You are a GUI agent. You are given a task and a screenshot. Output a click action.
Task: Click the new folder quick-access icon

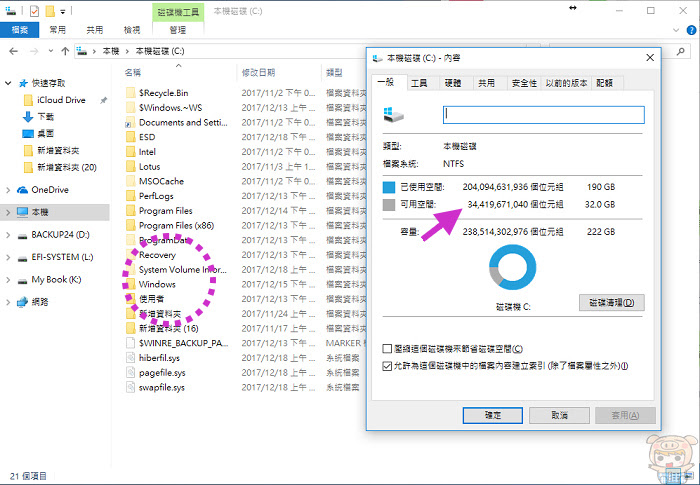point(50,11)
